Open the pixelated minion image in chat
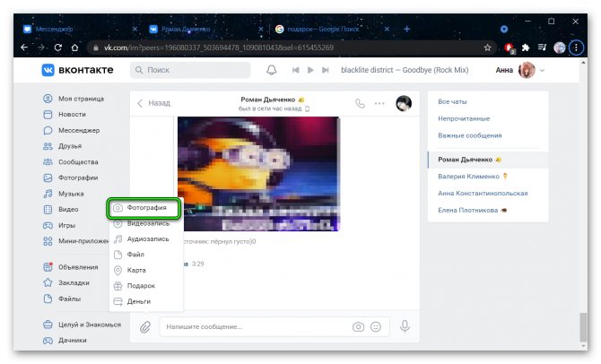Screen dimensions: 601x364 [258, 174]
